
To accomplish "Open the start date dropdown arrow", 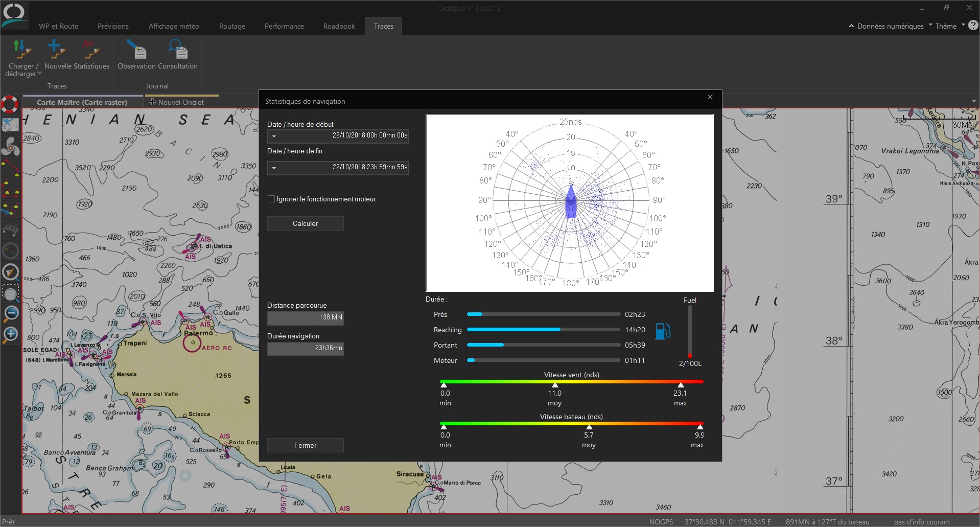I will pyautogui.click(x=274, y=136).
